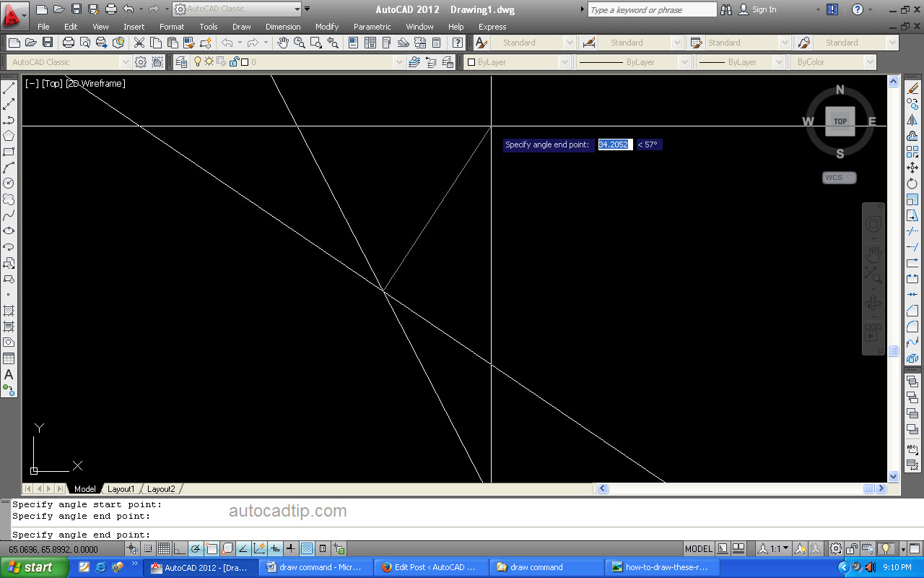This screenshot has width=924, height=578.
Task: Open Workspace Settings gear icon
Action: [141, 62]
